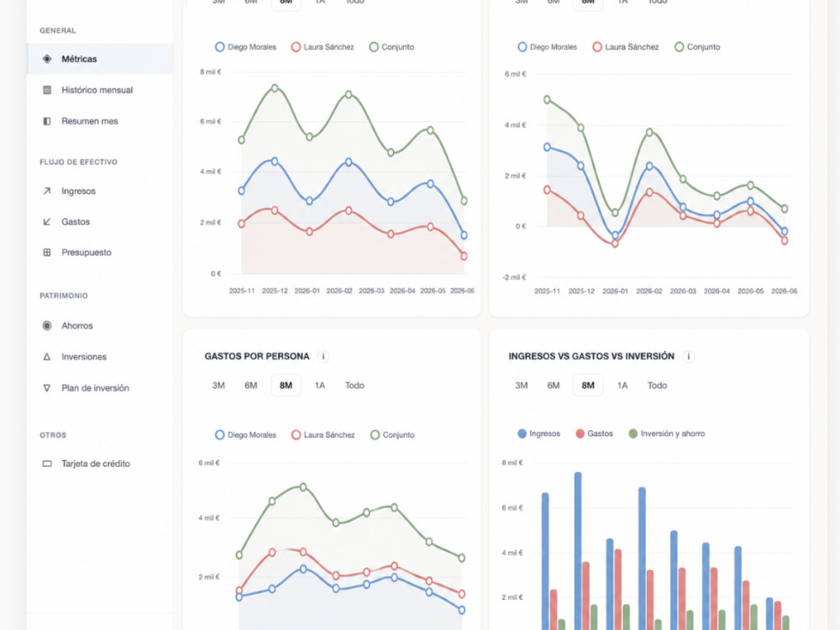Viewport: 840px width, 630px height.
Task: Go to Histórico mensual
Action: (100, 90)
